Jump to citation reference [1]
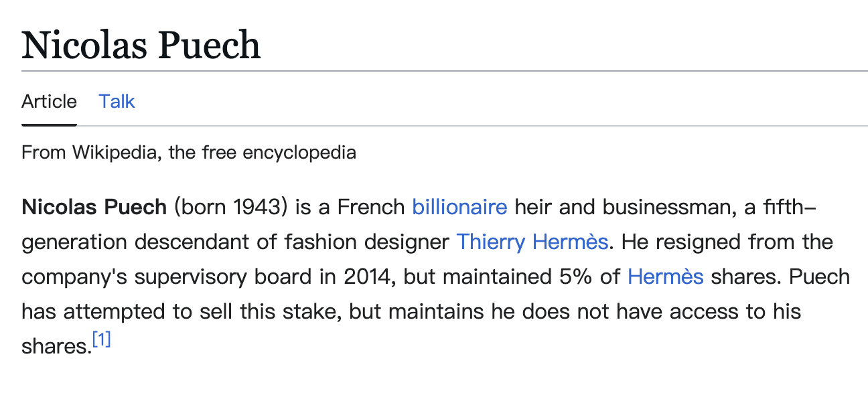868x395 pixels. point(102,340)
